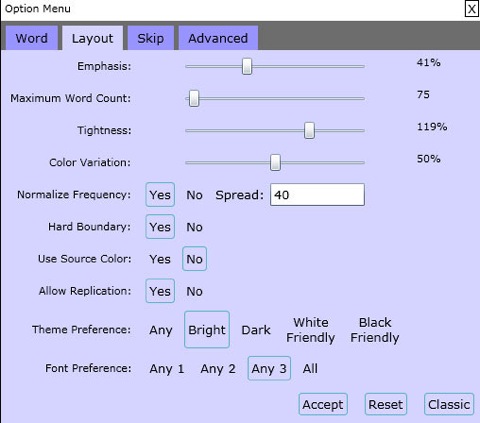Choose Any for Theme Preference

tap(161, 330)
